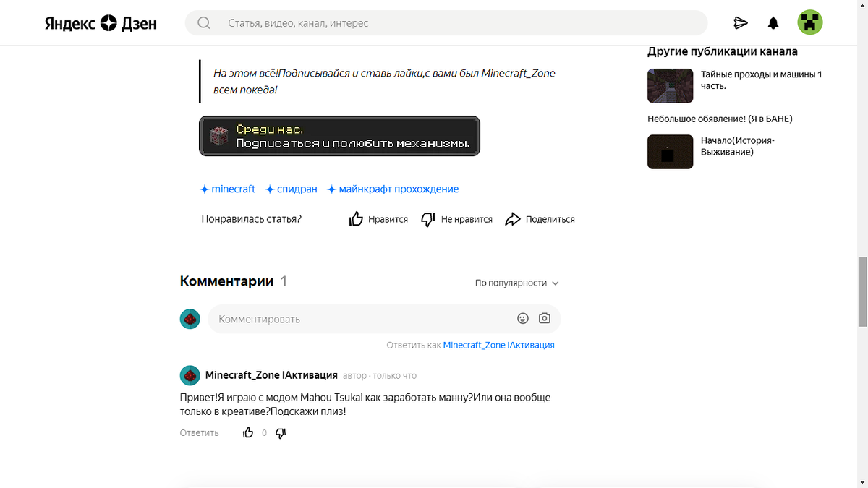This screenshot has width=868, height=488.
Task: Like the comment with thumbs-up icon
Action: (x=248, y=432)
